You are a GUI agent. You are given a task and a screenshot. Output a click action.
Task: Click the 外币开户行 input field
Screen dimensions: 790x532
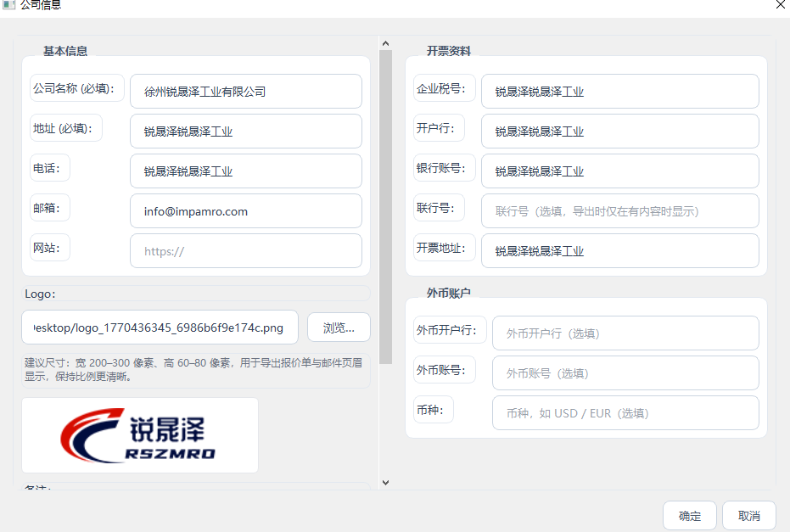tap(625, 333)
